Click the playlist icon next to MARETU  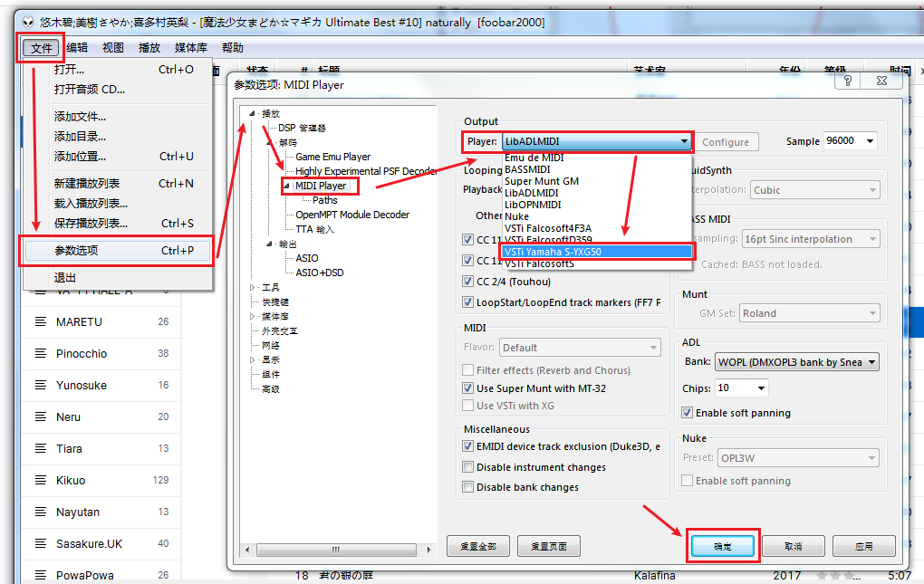point(41,322)
